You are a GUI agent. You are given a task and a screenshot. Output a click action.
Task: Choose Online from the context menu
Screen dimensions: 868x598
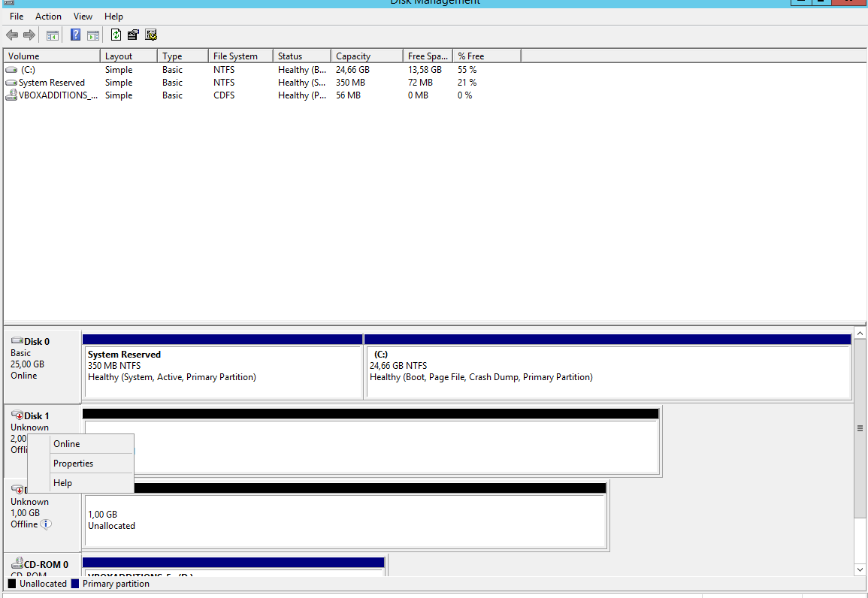66,444
